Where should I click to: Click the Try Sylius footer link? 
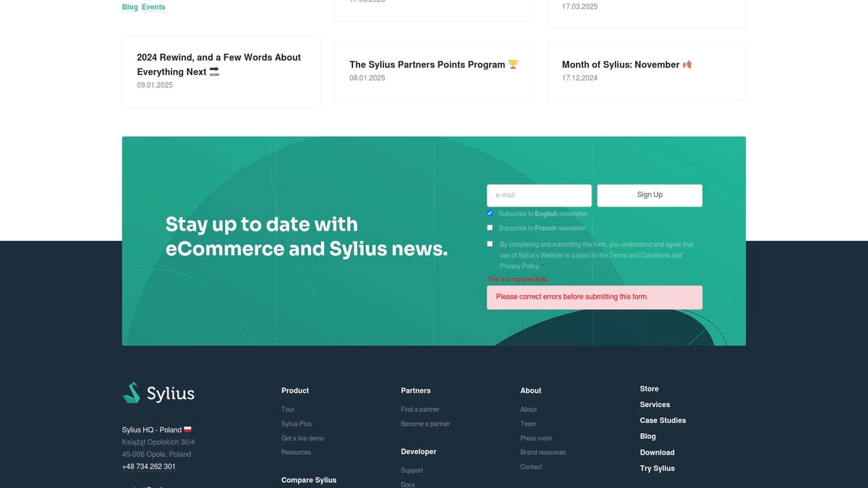tap(658, 468)
